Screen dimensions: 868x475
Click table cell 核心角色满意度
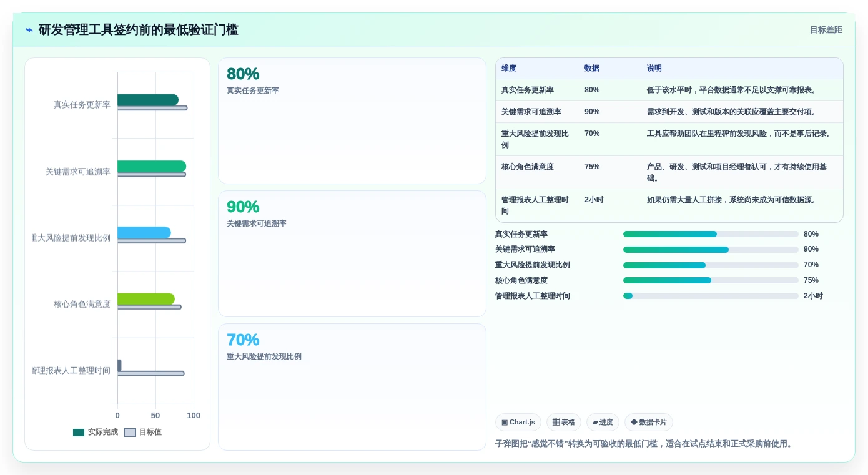pos(528,167)
